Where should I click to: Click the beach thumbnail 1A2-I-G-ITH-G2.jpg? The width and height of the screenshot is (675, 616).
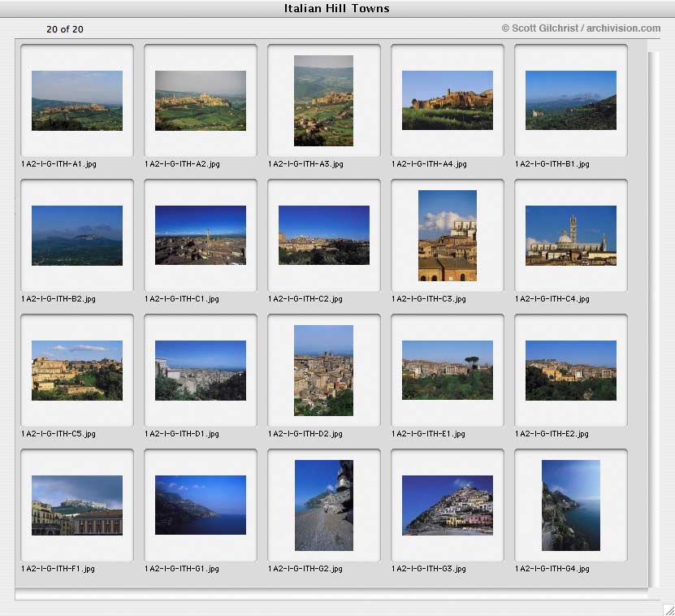[324, 505]
